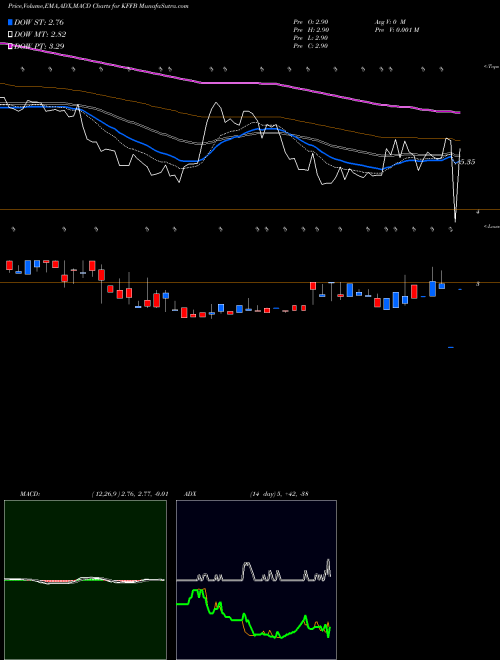Click the chart title mentioning KFFB MunafaSutra.com

coord(98,7)
